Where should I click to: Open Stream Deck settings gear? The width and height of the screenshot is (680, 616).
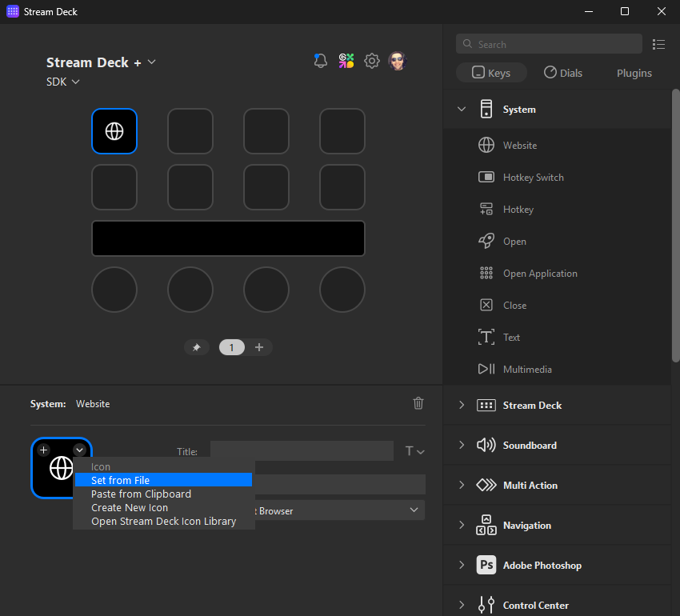coord(371,61)
